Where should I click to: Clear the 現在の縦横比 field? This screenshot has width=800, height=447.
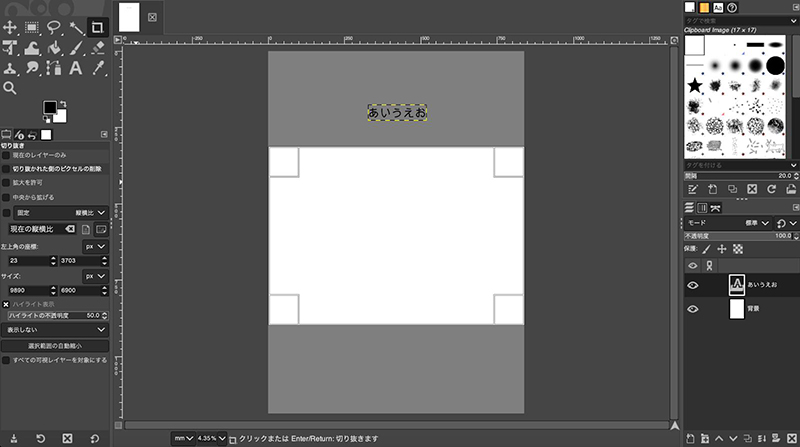click(70, 229)
